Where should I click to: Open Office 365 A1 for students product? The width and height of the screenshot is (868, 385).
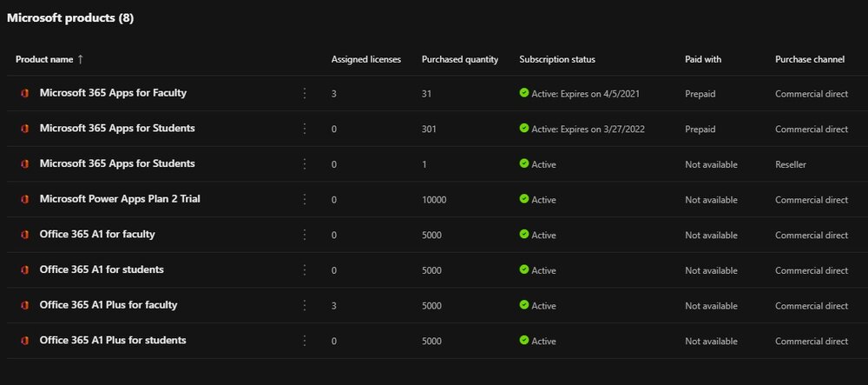click(102, 269)
